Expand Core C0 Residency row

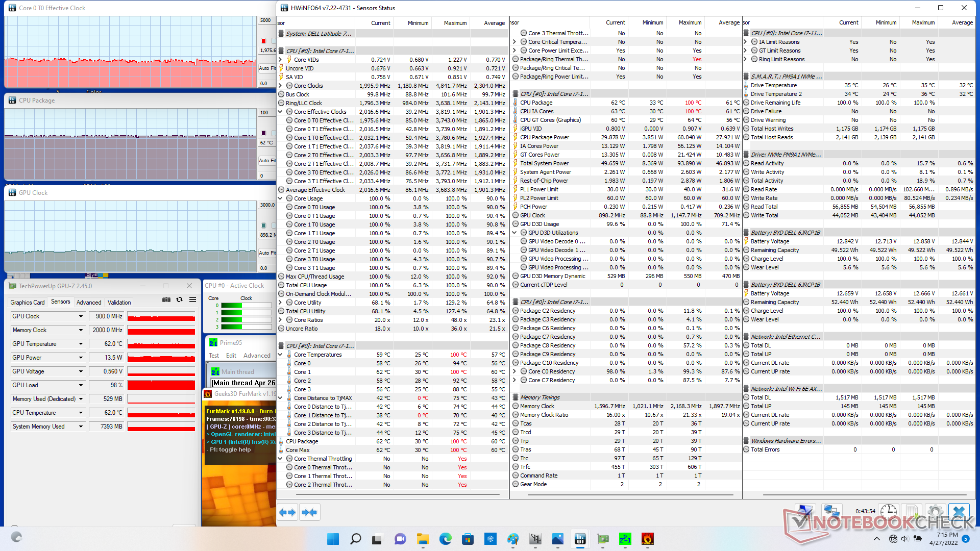click(x=515, y=371)
